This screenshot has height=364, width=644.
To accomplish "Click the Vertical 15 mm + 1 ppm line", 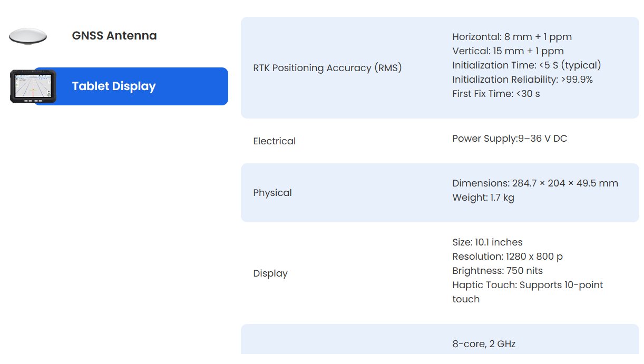I will (x=508, y=51).
